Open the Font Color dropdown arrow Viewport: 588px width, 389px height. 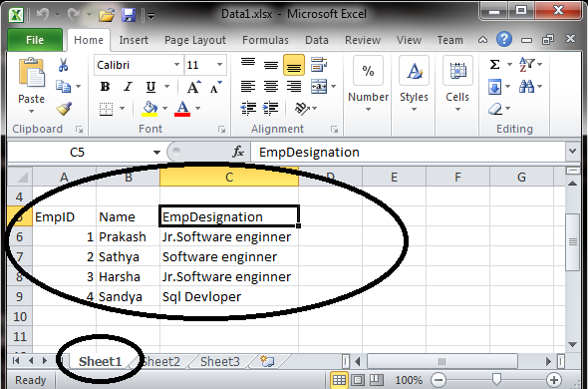pos(197,109)
